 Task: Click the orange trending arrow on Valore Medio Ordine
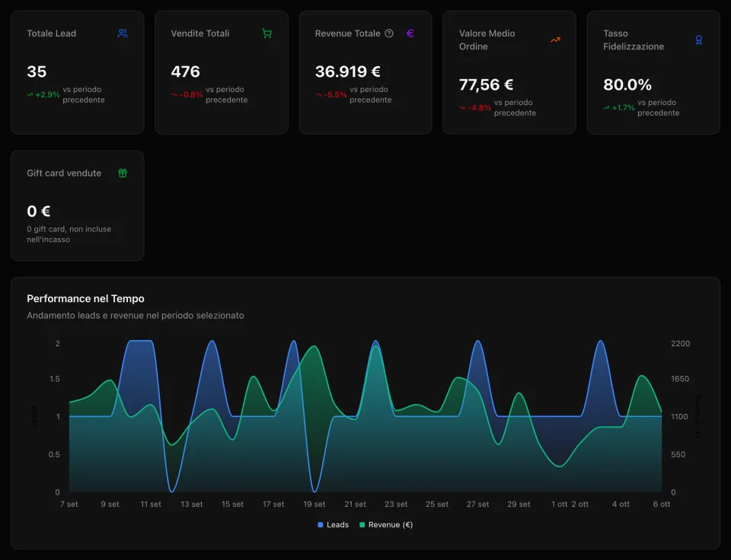pyautogui.click(x=555, y=40)
